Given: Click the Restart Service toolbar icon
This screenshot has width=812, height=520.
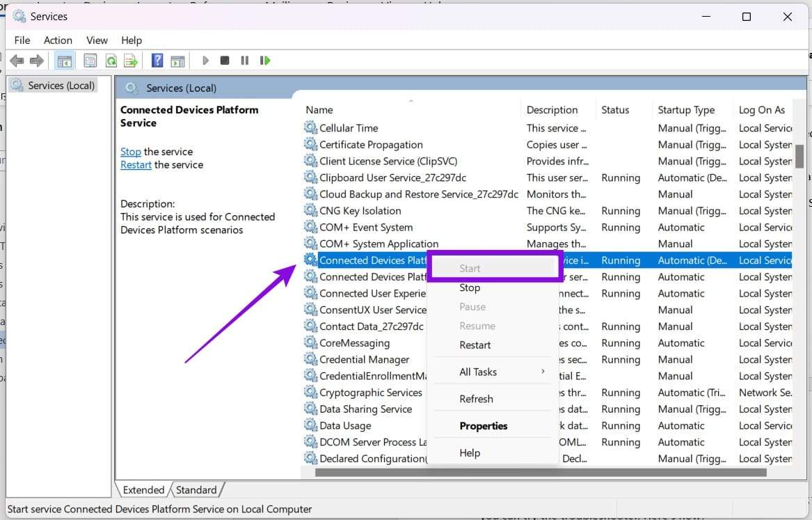Looking at the screenshot, I should (x=265, y=61).
